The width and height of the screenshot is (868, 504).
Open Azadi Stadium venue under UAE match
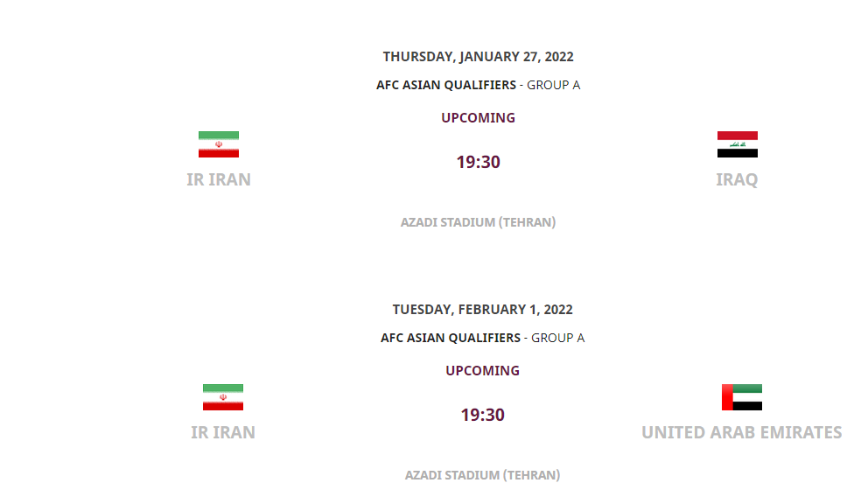pos(483,474)
